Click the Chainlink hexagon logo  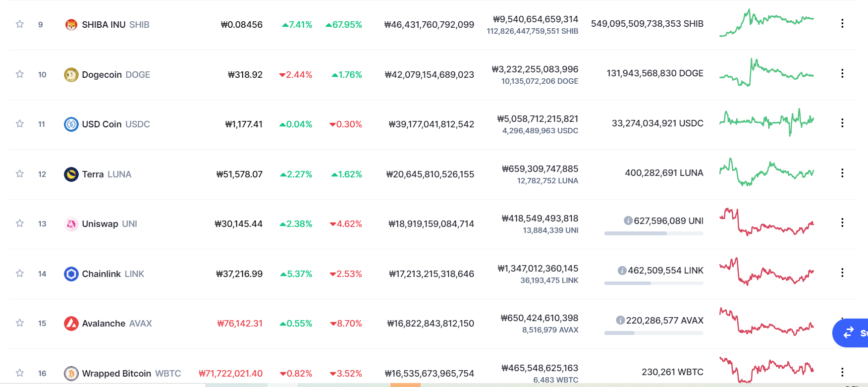coord(71,274)
